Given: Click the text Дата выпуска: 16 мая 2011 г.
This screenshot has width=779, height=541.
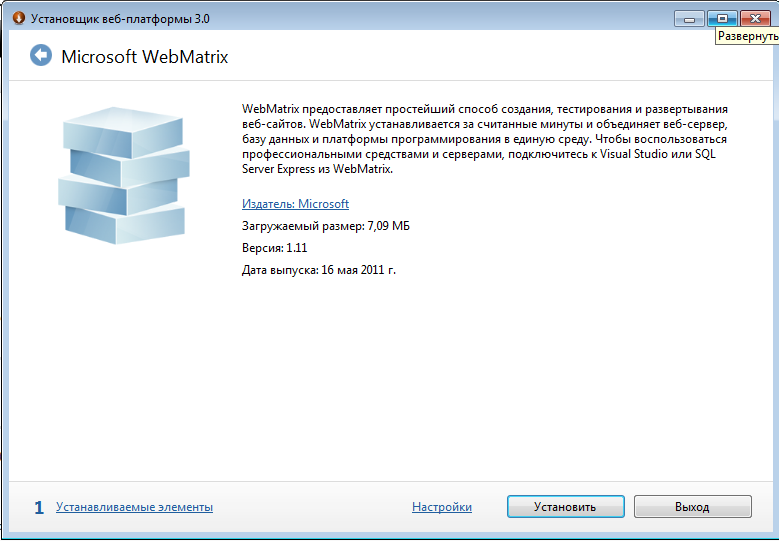Looking at the screenshot, I should [x=318, y=270].
